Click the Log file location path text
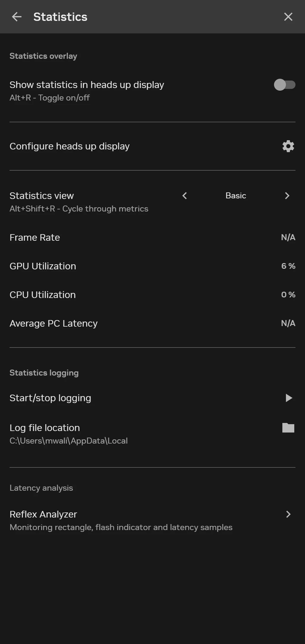This screenshot has height=644, width=305. [x=69, y=441]
